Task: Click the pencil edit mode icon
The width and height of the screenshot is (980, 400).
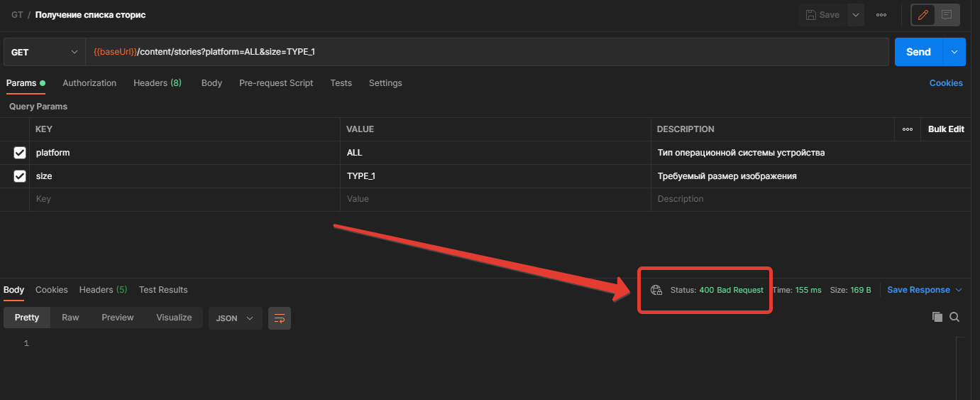Action: (923, 15)
